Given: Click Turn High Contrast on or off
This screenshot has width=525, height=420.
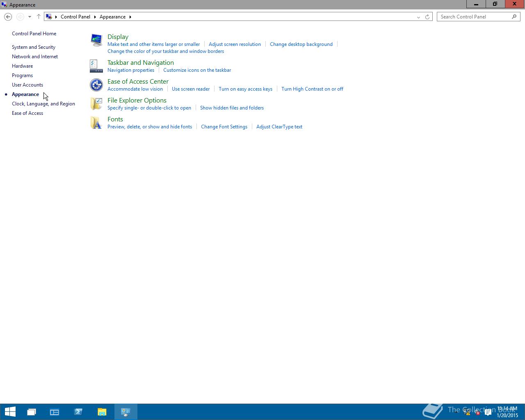Looking at the screenshot, I should (x=312, y=89).
